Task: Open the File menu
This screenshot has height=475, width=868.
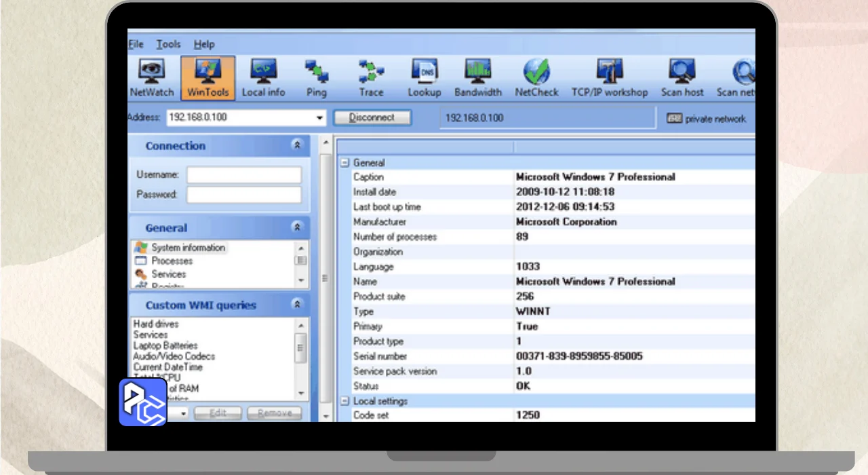Action: [136, 44]
